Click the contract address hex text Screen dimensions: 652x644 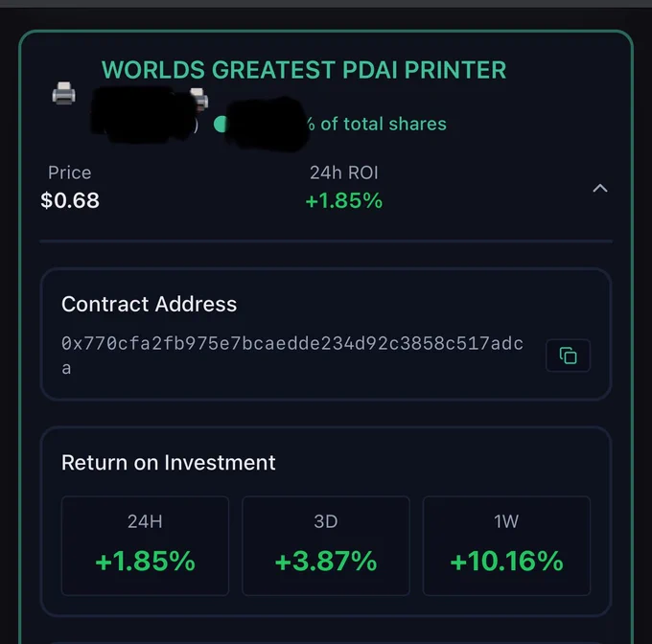pyautogui.click(x=291, y=356)
